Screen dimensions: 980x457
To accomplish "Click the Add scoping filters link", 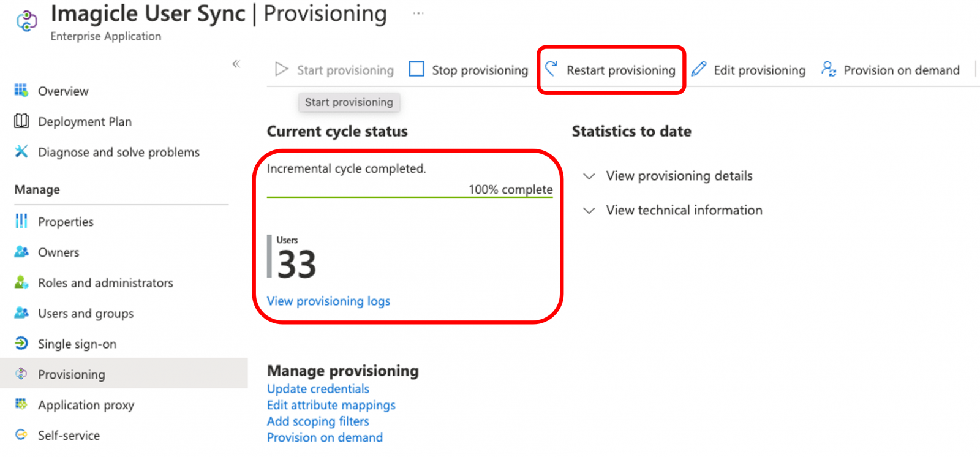I will (318, 421).
